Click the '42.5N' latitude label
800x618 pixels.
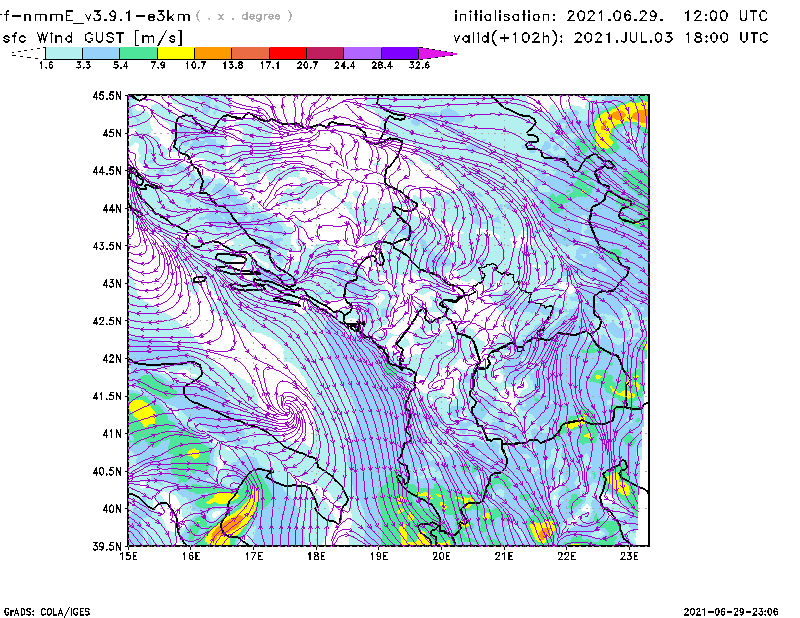(x=107, y=321)
